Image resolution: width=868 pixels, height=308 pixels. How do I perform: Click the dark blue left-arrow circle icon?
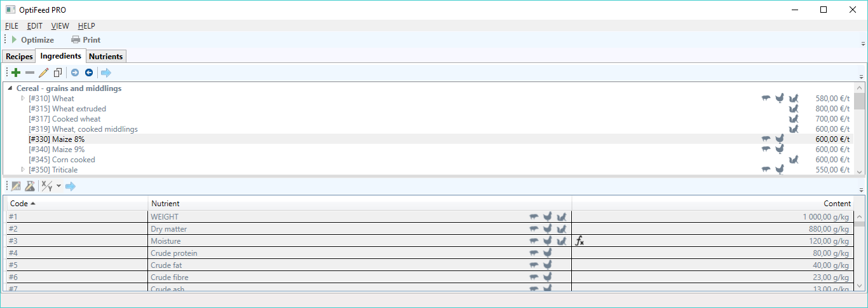tap(89, 73)
